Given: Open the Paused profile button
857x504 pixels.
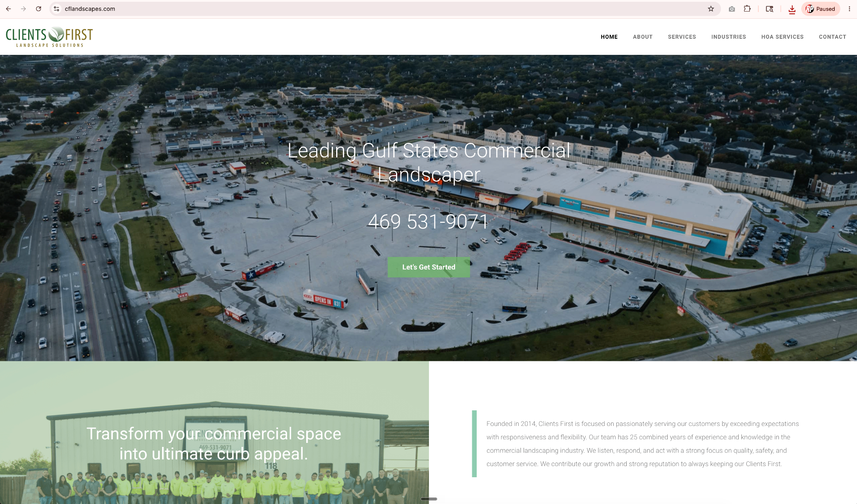Looking at the screenshot, I should pos(820,9).
